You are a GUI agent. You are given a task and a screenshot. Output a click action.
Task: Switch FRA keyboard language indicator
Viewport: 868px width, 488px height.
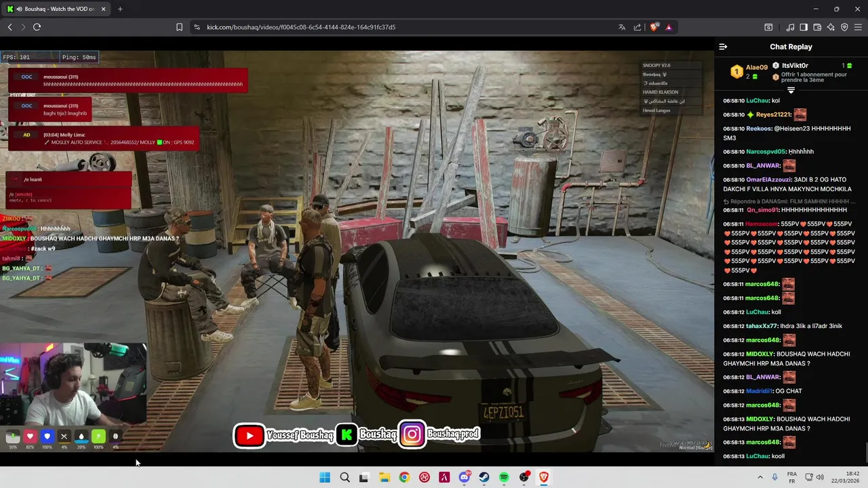pos(792,477)
